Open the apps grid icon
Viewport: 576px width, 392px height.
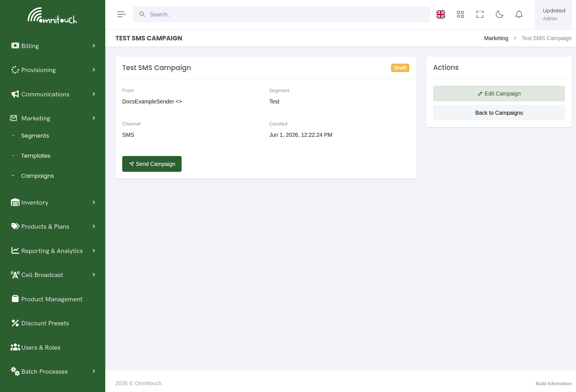click(x=460, y=14)
